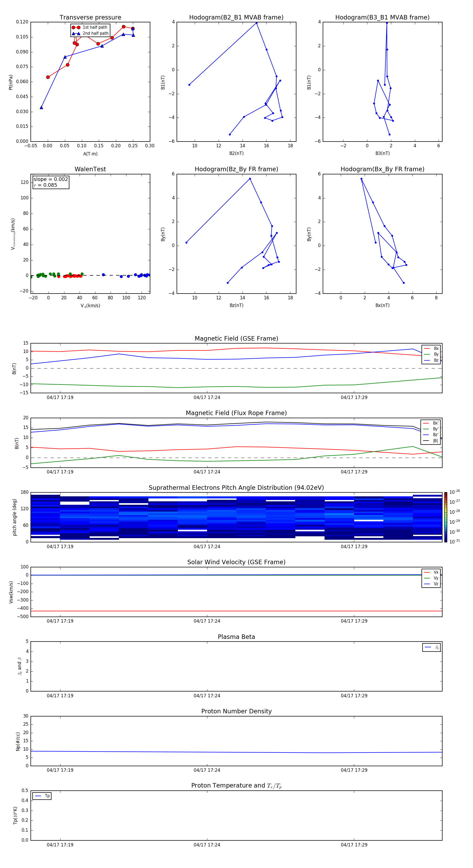Click the 'V_A(km/s)' x-axis label
This screenshot has width=473, height=868.
point(90,306)
